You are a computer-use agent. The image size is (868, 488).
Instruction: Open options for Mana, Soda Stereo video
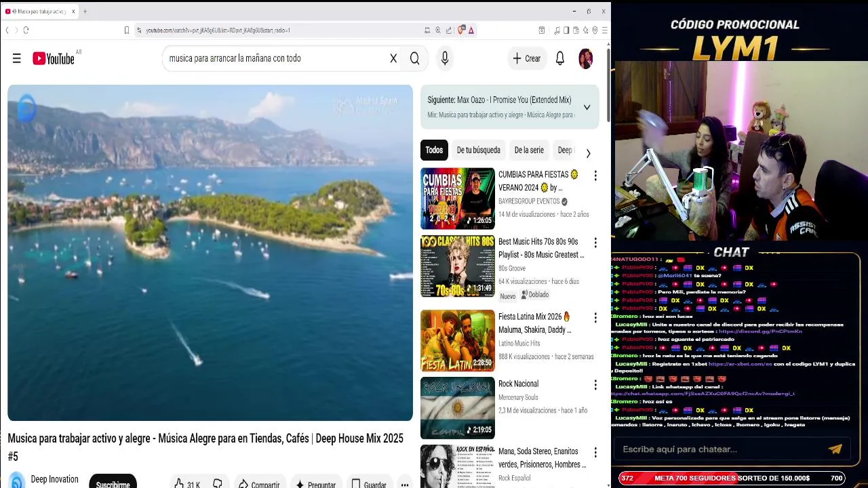[595, 452]
